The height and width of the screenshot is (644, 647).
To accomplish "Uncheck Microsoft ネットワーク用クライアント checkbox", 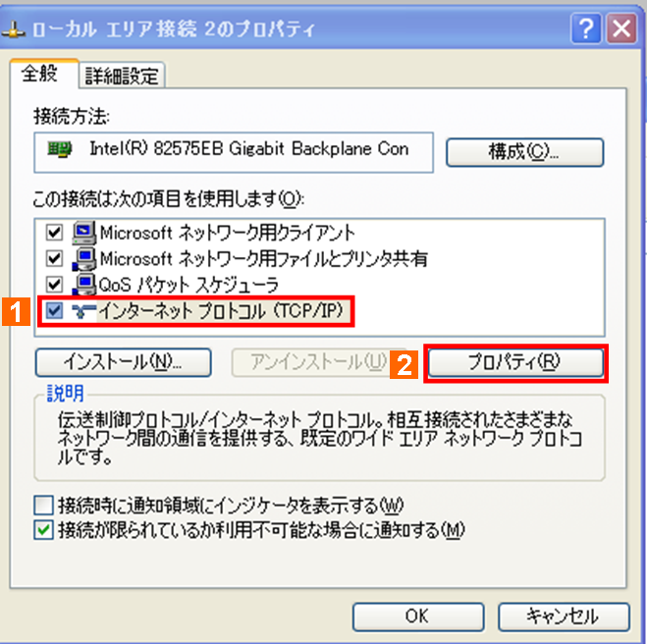I will point(54,233).
